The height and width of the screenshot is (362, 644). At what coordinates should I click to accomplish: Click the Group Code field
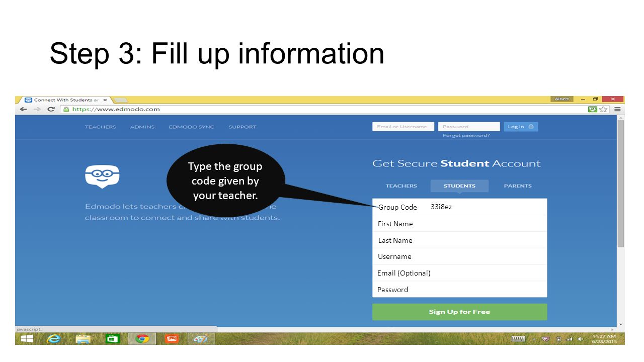click(459, 207)
